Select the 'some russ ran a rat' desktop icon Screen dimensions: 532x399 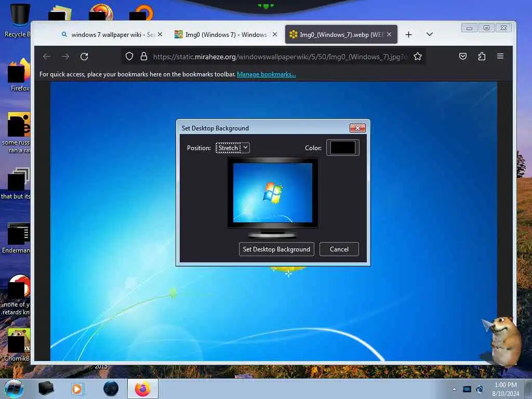[x=16, y=133]
